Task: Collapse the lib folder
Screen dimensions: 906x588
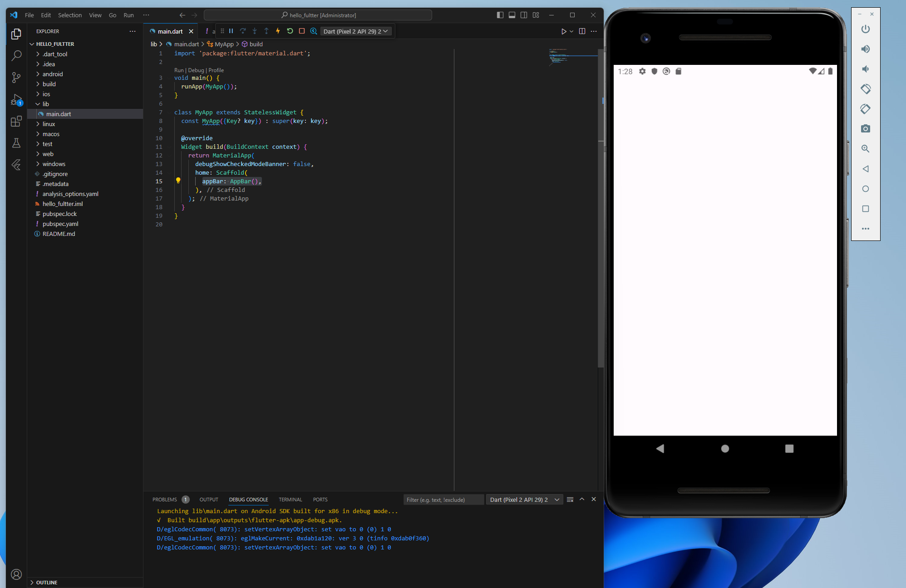Action: 38,104
